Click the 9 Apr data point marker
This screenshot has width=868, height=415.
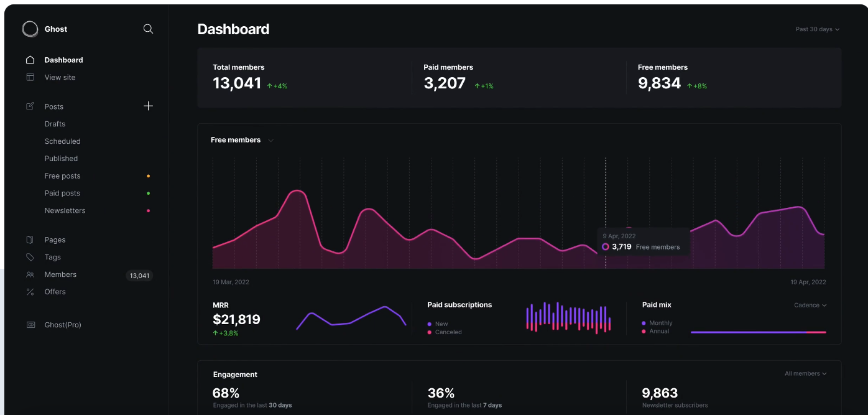(606, 247)
